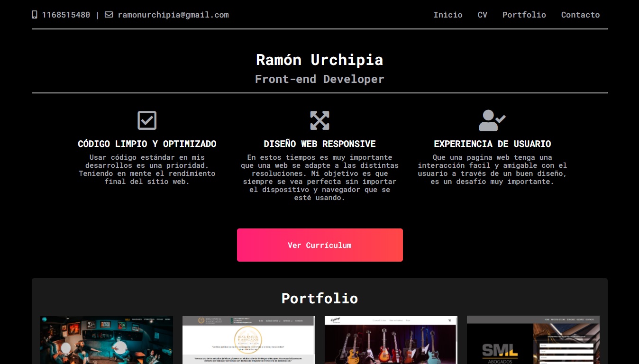Go to Inicio in the navigation
Screen dimensions: 639x364
pyautogui.click(x=448, y=15)
